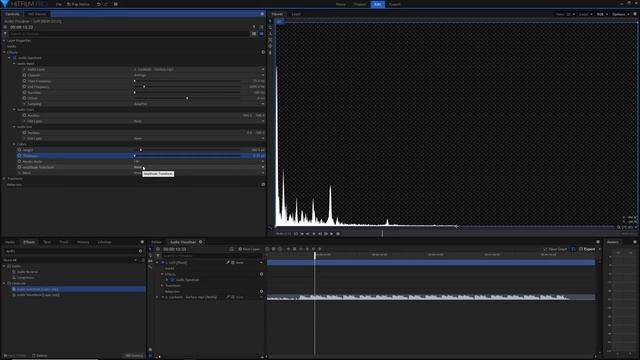Viewport: 640px width, 360px height.
Task: Open the History tab
Action: (x=83, y=242)
